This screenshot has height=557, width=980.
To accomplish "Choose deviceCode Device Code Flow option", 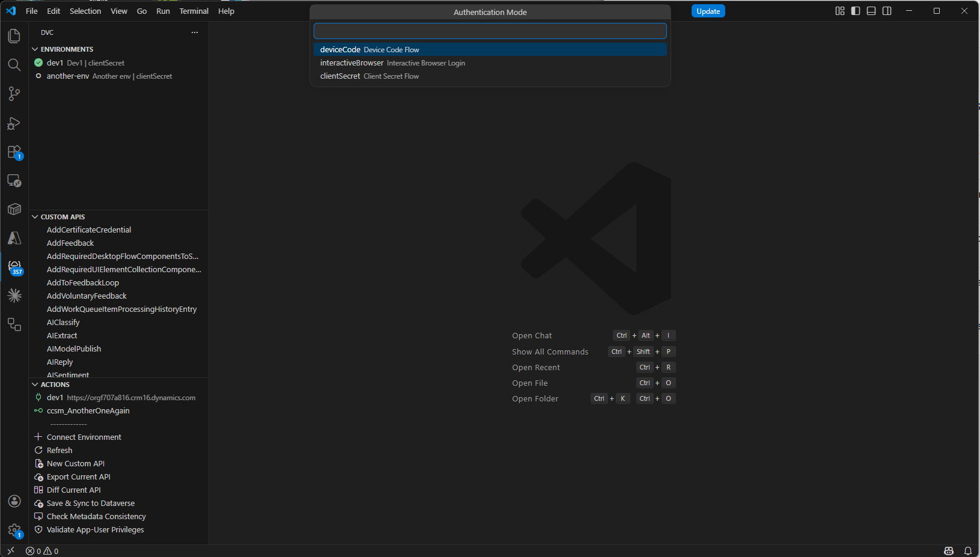I will coord(490,50).
